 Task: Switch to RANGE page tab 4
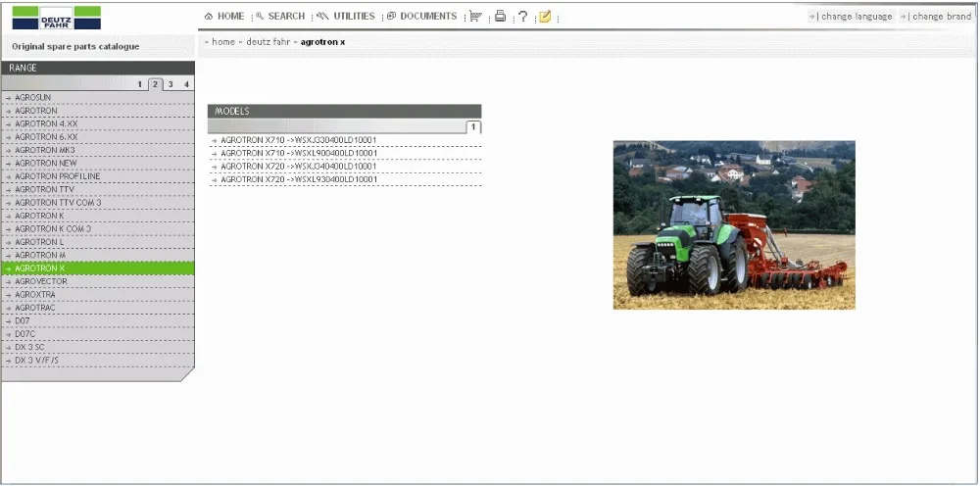tap(186, 84)
